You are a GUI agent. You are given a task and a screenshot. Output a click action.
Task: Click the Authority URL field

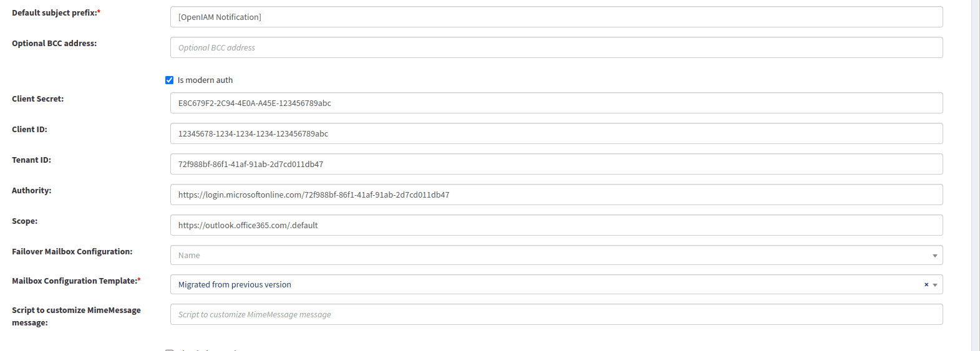tap(556, 195)
